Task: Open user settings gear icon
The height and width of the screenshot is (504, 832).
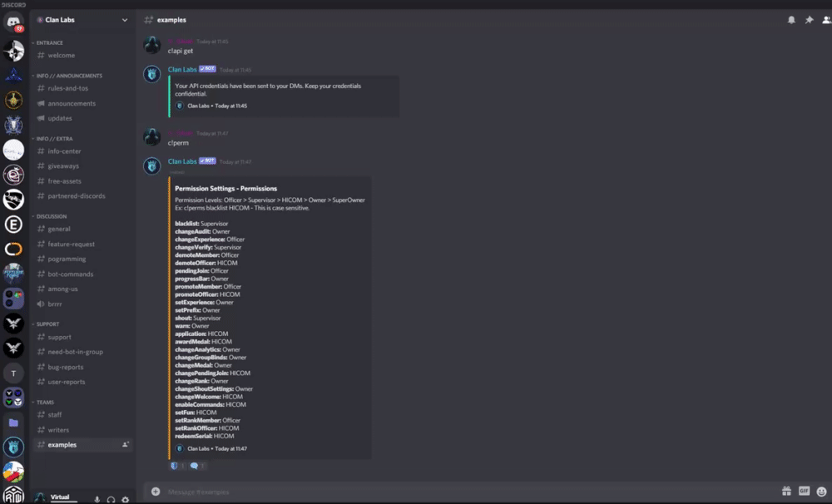Action: [126, 499]
